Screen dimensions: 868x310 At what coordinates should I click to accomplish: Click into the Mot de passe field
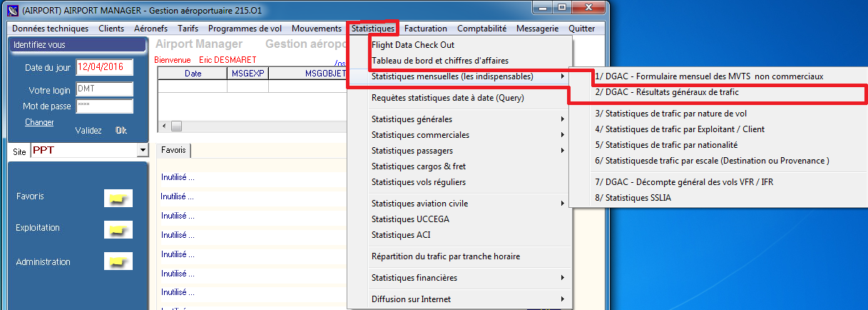pos(104,106)
